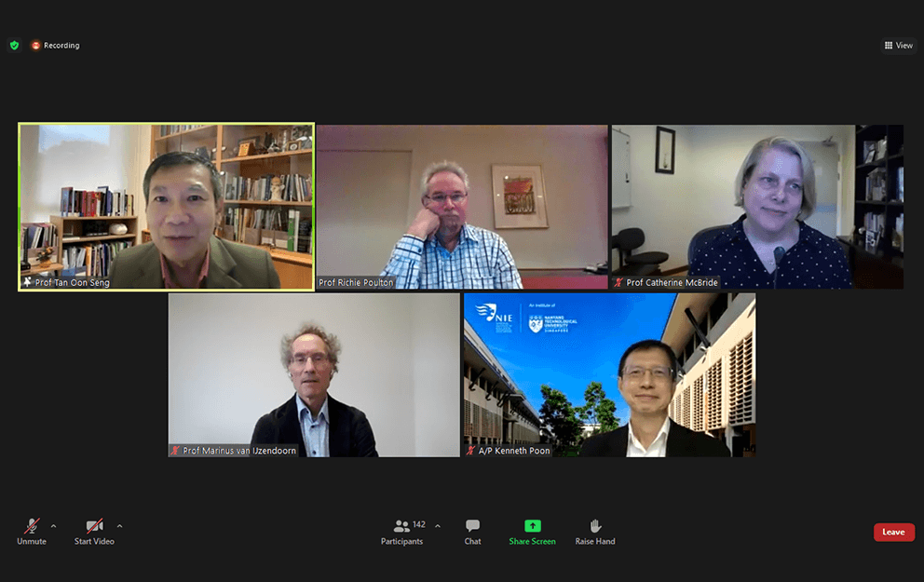Click the Prof Richie Poulton name label
This screenshot has height=582, width=924.
coord(356,283)
